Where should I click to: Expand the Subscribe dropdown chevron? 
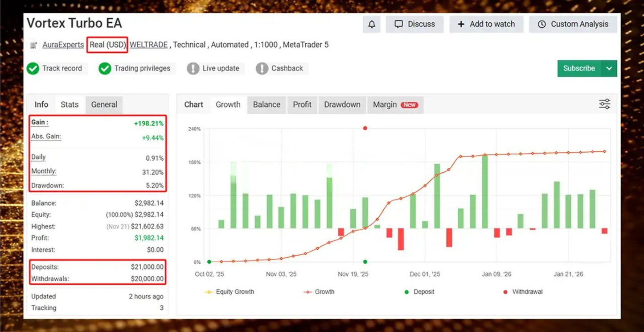609,68
